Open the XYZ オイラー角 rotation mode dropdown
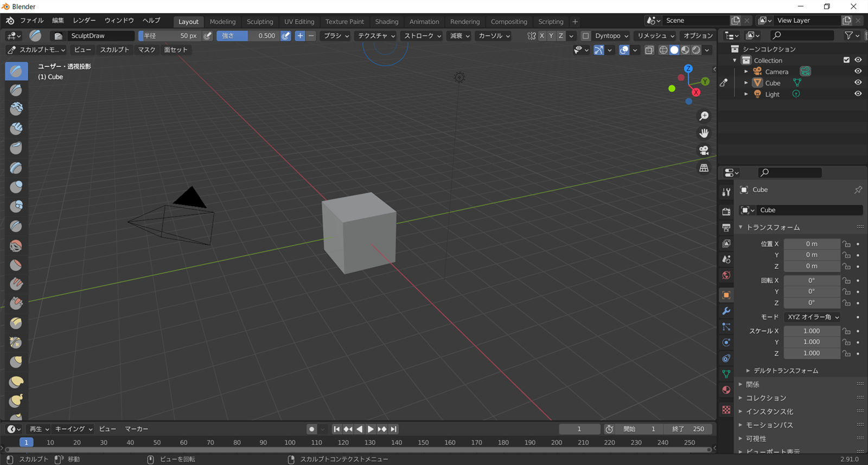Screen dimensions: 868x465 813,317
